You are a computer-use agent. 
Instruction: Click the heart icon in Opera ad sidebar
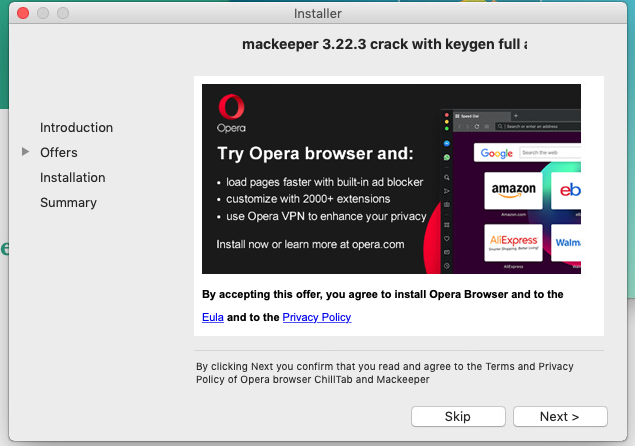point(447,239)
